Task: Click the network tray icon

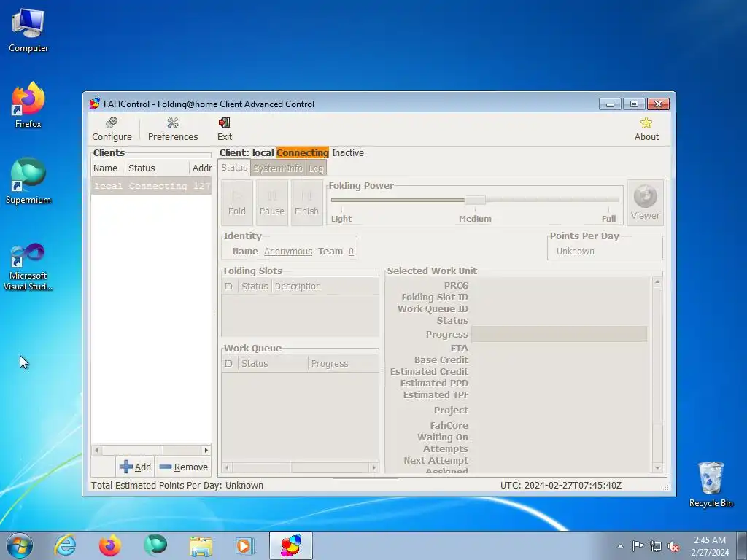Action: click(x=656, y=546)
